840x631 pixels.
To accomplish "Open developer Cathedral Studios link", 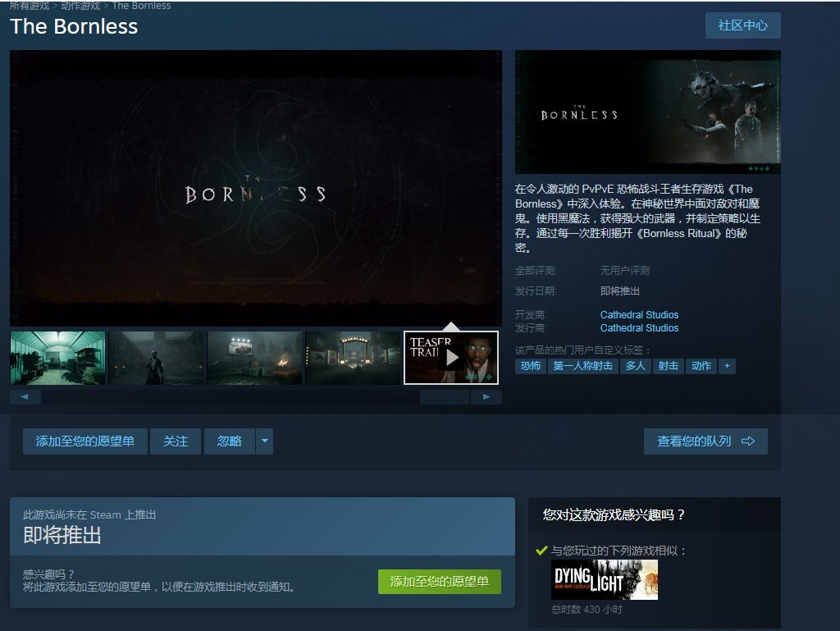I will pos(639,314).
